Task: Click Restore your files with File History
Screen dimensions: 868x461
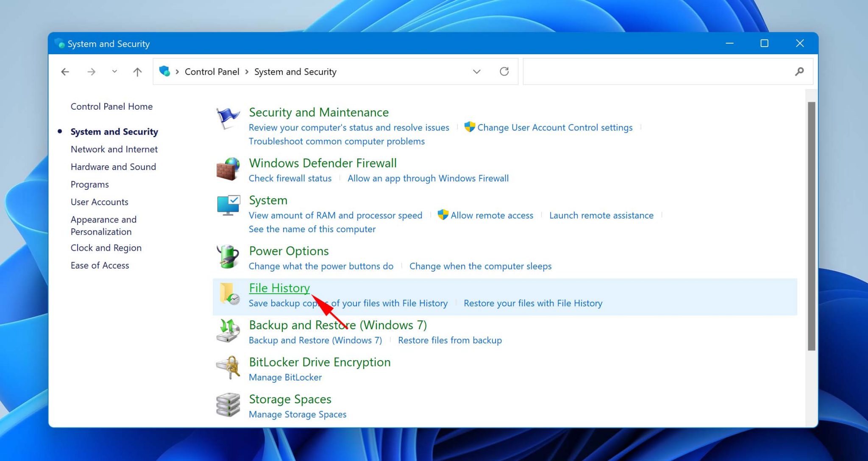Action: tap(533, 303)
